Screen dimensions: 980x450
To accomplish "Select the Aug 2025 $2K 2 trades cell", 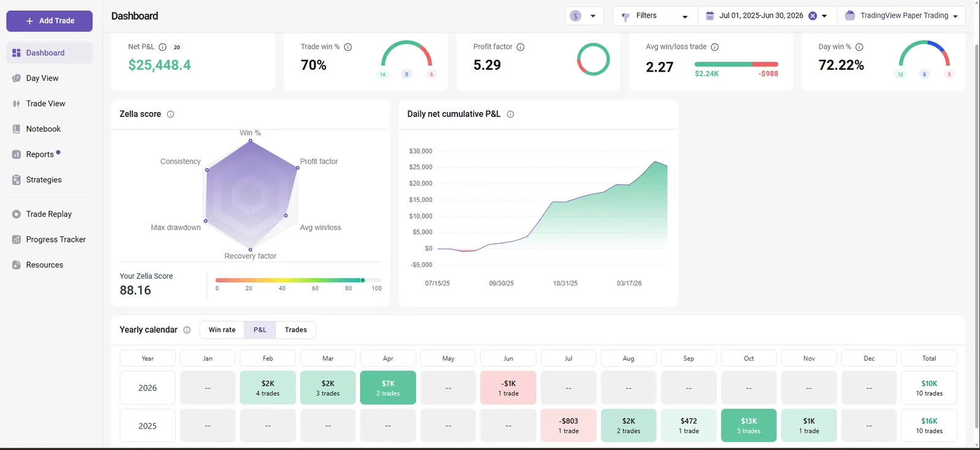I will pyautogui.click(x=628, y=426).
